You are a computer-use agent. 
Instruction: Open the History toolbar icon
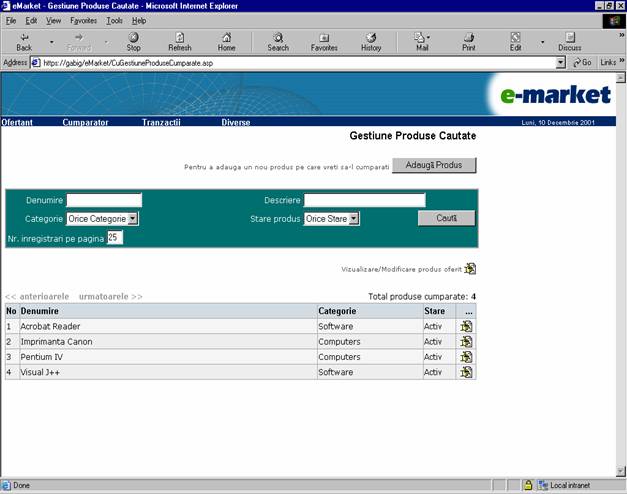[x=371, y=37]
